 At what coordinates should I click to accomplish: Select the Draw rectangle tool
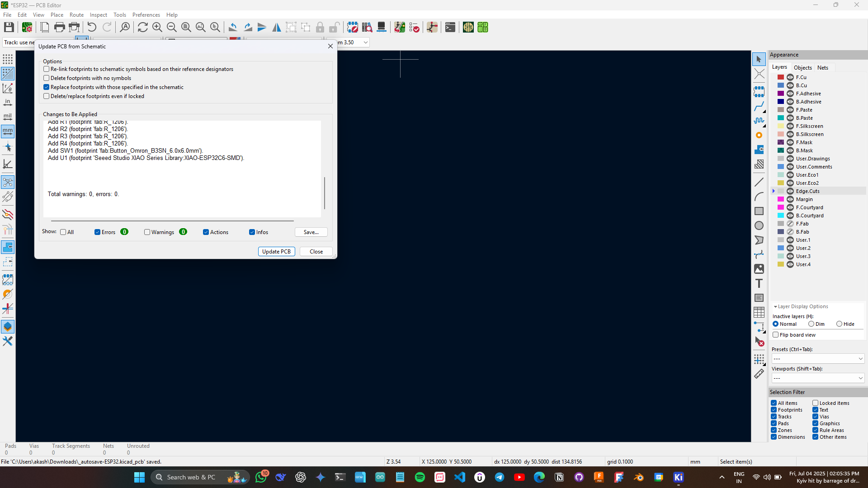click(x=759, y=211)
